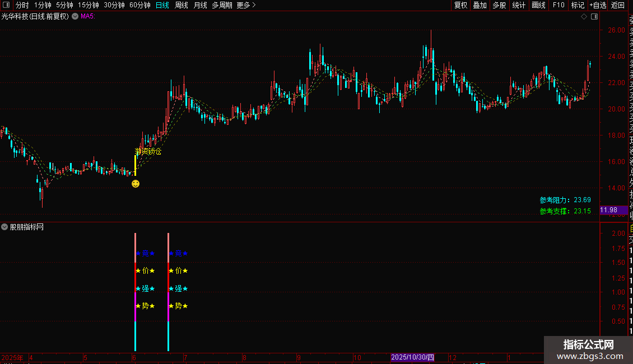Click the panel layout icon at top-left
633x364 pixels.
(x=6, y=5)
